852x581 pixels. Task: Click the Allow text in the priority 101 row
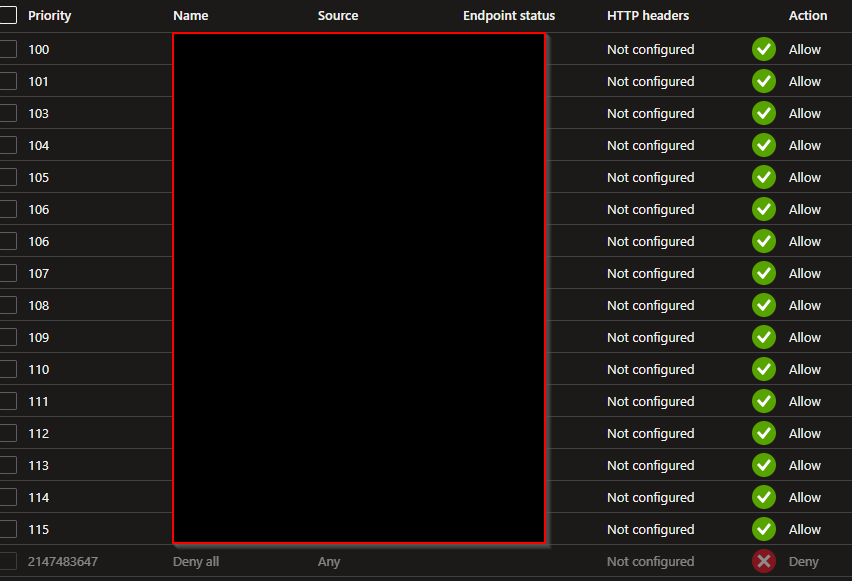[805, 82]
